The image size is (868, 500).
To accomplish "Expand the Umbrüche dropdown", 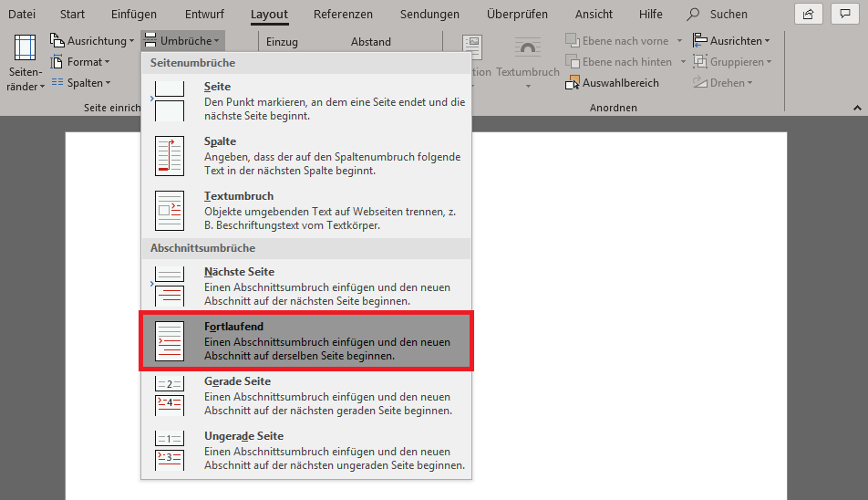I will 182,41.
